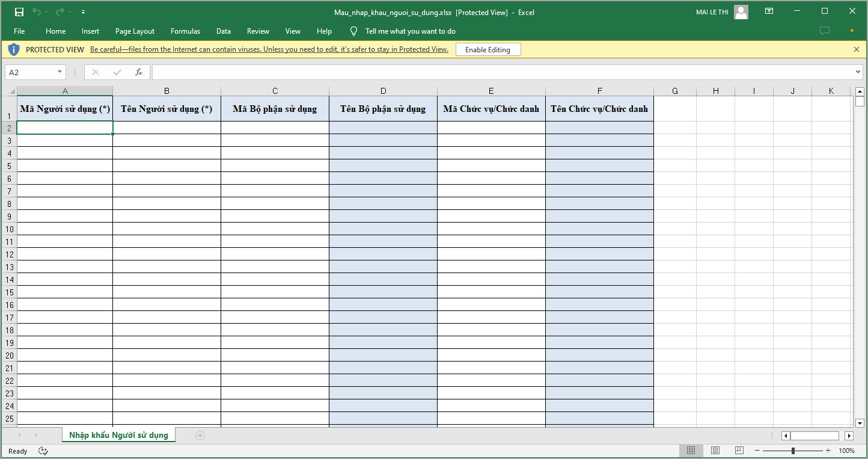Viewport: 868px width, 459px height.
Task: Click inside the formula bar
Action: [503, 72]
